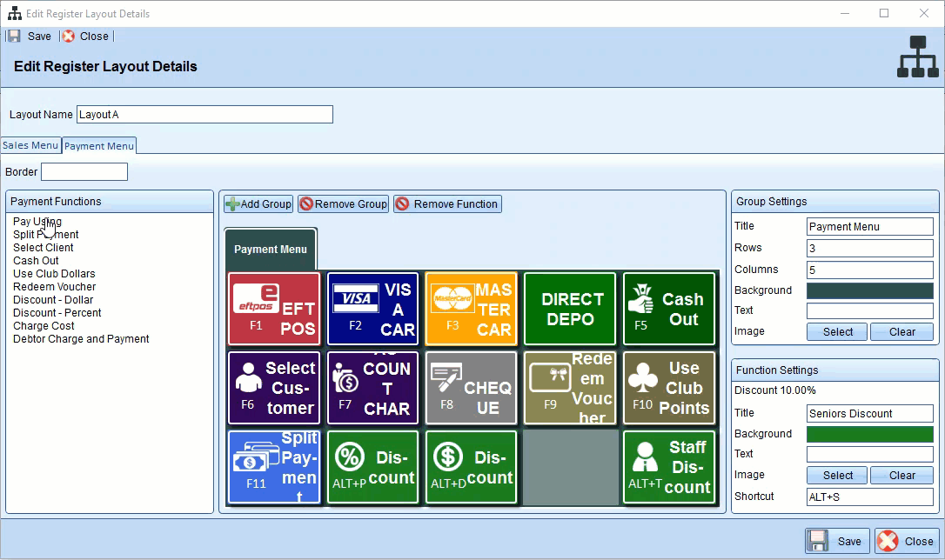Select Use Club Dollars in the list
Screen dimensions: 945x560
54,274
